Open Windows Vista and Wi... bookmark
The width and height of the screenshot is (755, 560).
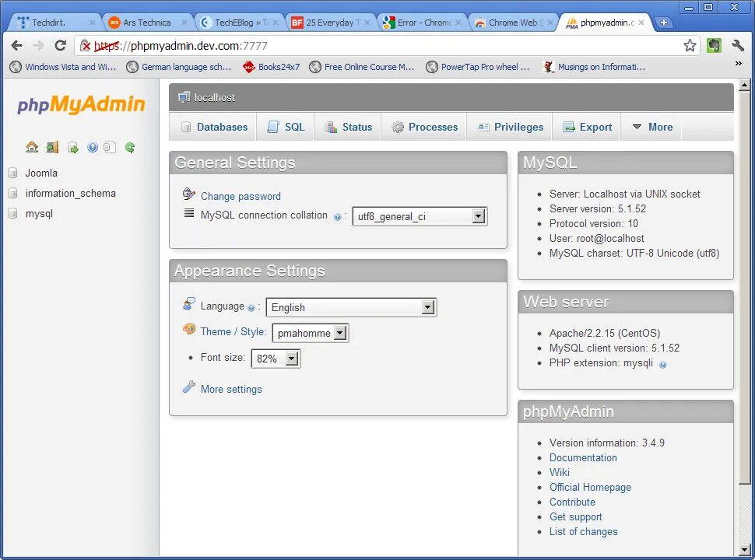tap(63, 67)
